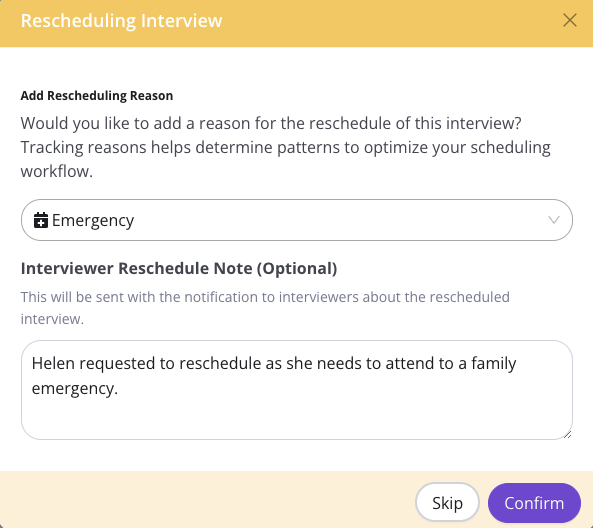
Task: Click blank space at bottom of note box
Action: (x=297, y=419)
